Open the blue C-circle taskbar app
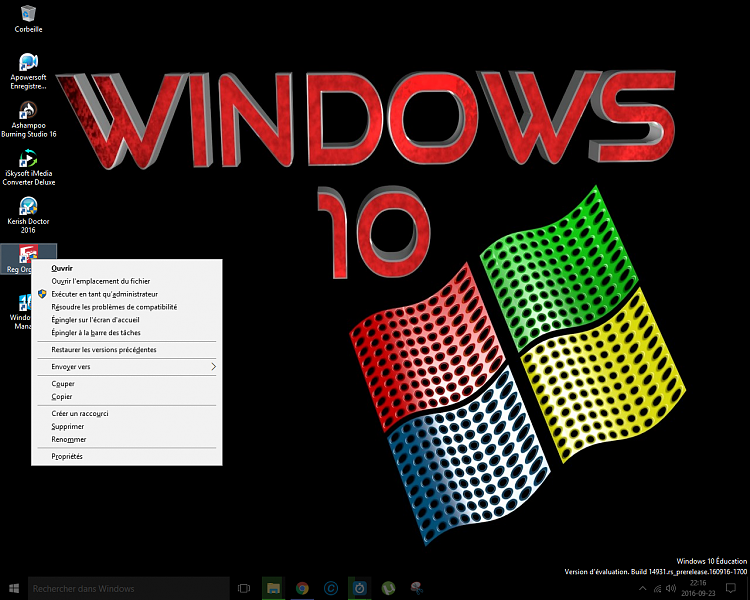Viewport: 750px width, 600px height. point(331,588)
